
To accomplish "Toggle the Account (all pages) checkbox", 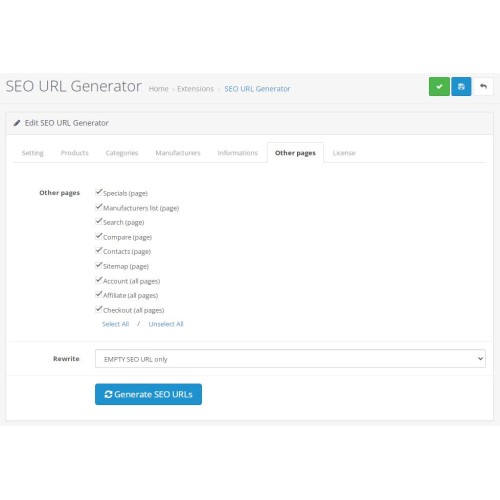I will (x=99, y=280).
